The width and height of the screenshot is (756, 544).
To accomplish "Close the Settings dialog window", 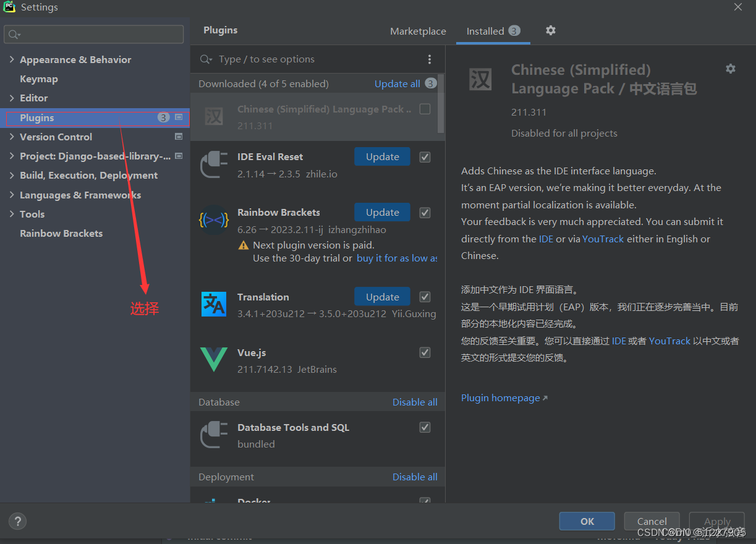I will (x=738, y=7).
